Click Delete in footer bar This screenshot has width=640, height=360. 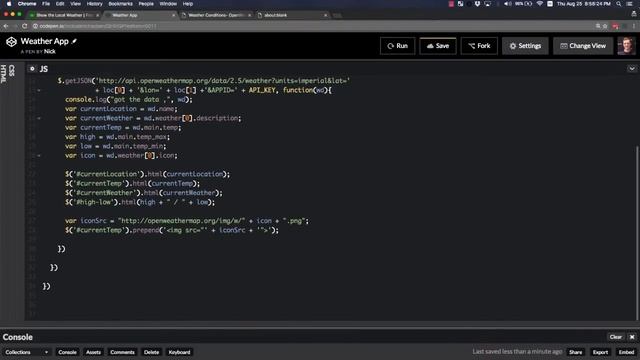[x=151, y=352]
